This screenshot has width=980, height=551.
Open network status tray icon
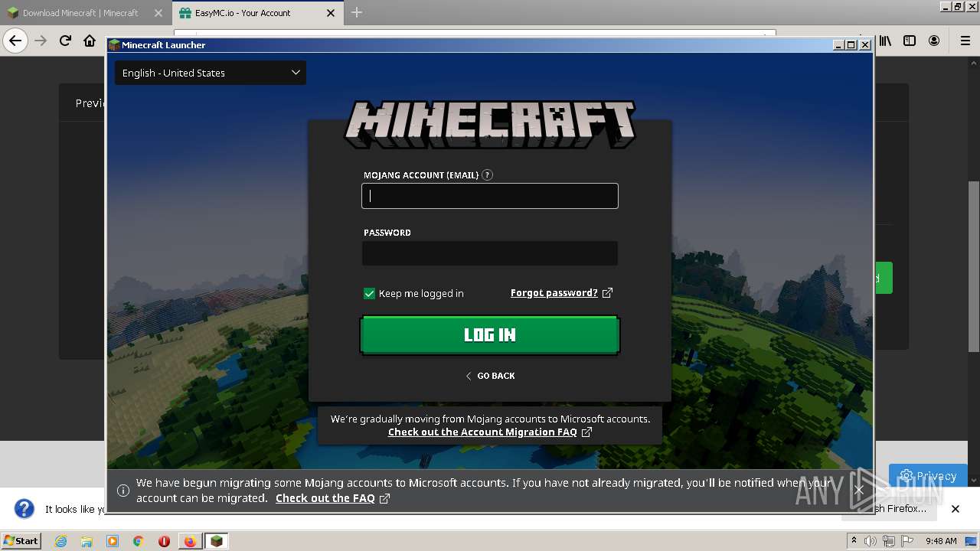(888, 541)
